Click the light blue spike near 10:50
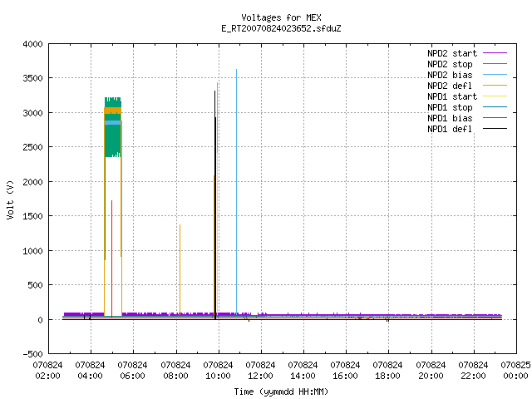 [236, 192]
